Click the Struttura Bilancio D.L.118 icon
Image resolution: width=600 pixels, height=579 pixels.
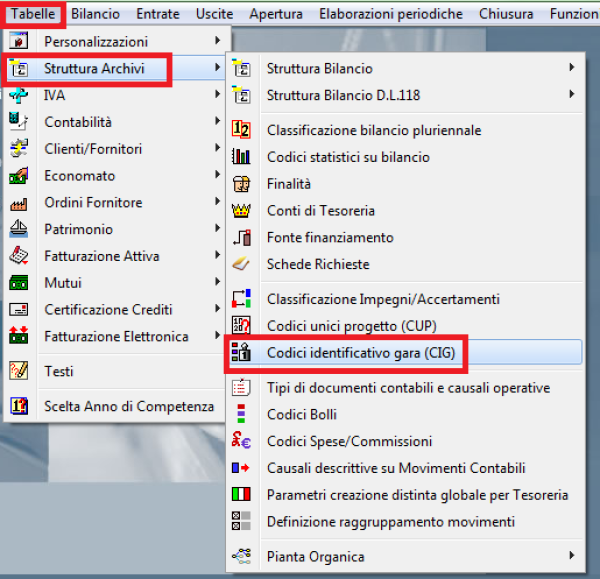[x=241, y=95]
